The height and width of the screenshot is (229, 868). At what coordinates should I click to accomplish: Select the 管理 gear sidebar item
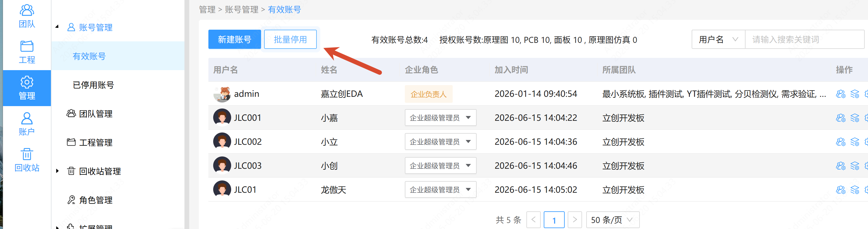pos(27,88)
